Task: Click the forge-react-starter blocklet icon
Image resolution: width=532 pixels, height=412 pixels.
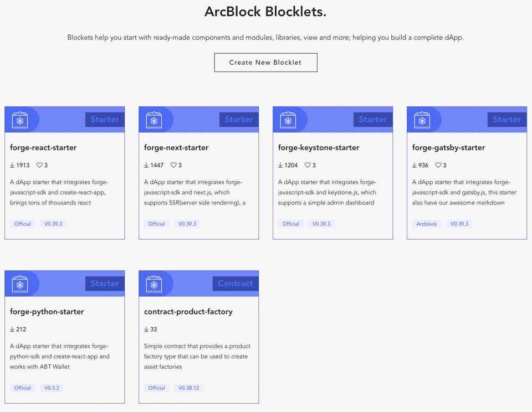Action: (x=20, y=120)
